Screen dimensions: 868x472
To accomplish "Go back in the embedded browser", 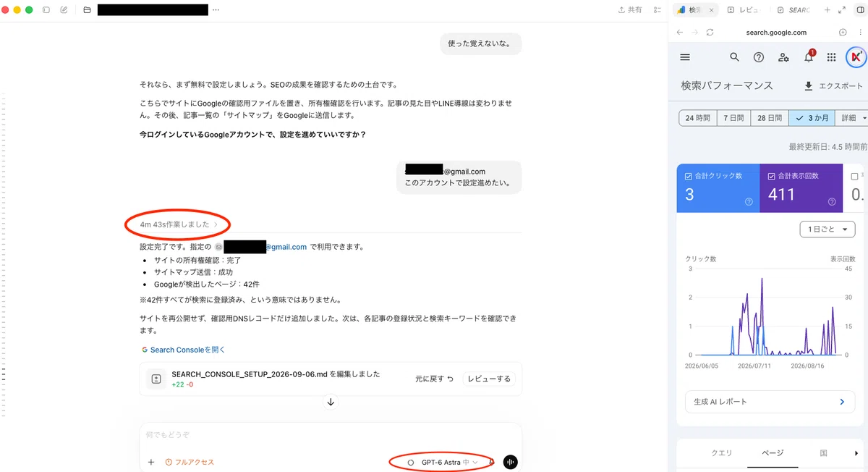I will (679, 33).
